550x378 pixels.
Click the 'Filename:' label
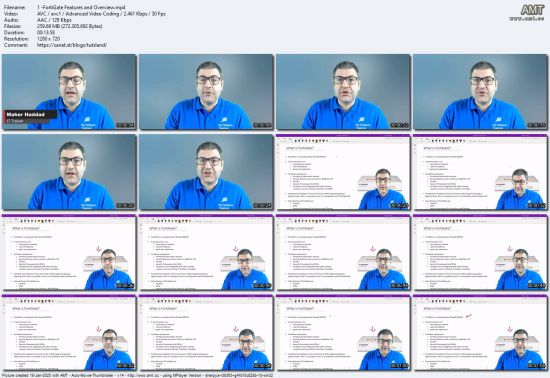[15, 7]
